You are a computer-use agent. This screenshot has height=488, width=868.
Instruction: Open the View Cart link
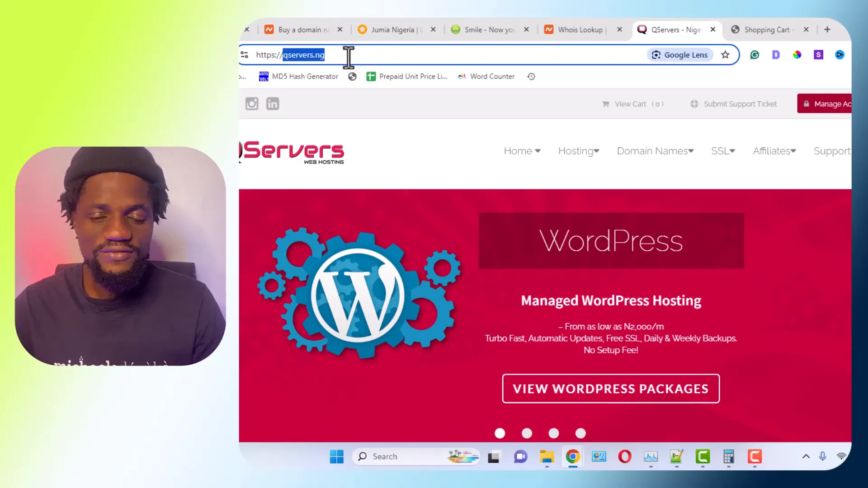[633, 104]
